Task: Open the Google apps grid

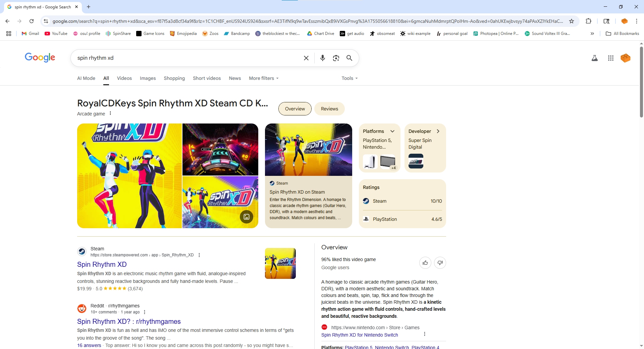Action: [x=610, y=58]
